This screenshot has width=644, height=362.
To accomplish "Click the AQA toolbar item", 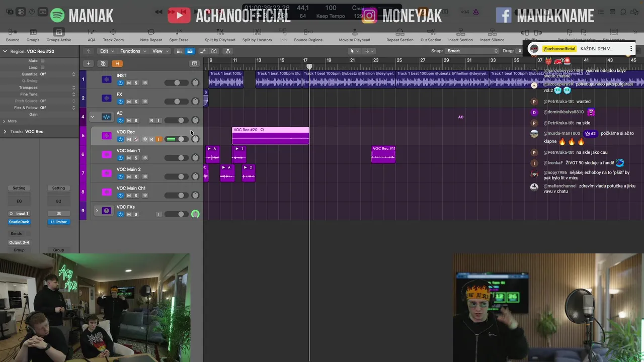I will [x=92, y=36].
